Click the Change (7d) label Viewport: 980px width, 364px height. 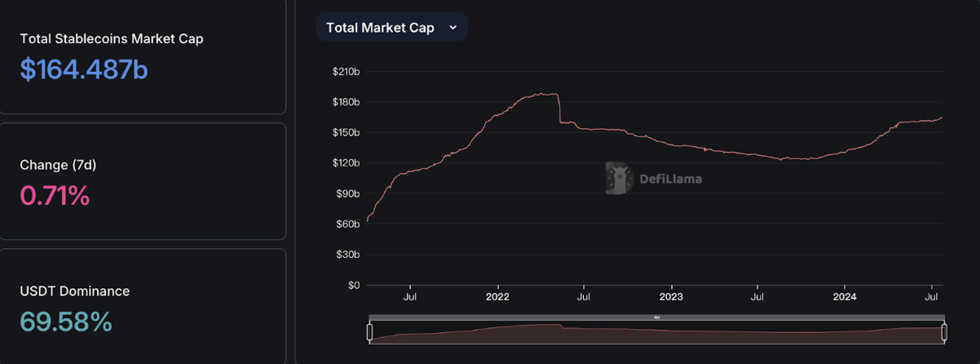58,165
